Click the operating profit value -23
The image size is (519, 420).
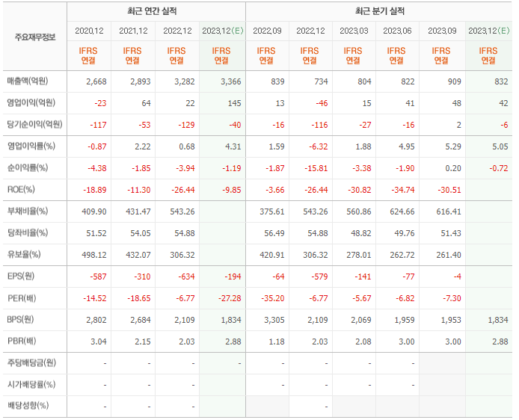(101, 104)
